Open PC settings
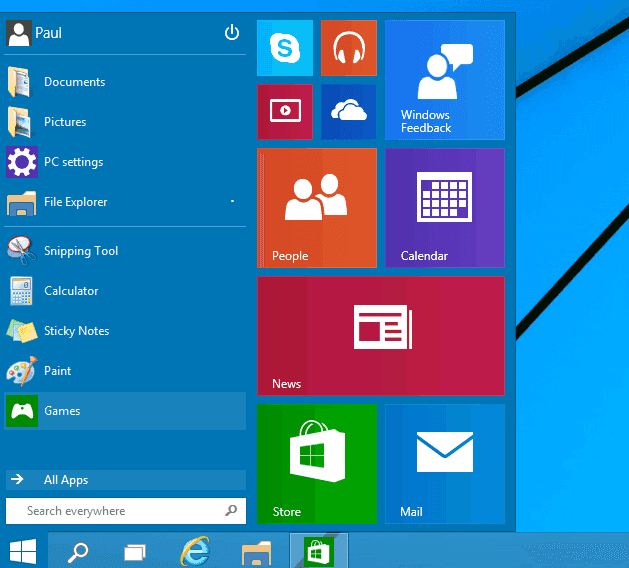This screenshot has height=568, width=629. click(125, 162)
